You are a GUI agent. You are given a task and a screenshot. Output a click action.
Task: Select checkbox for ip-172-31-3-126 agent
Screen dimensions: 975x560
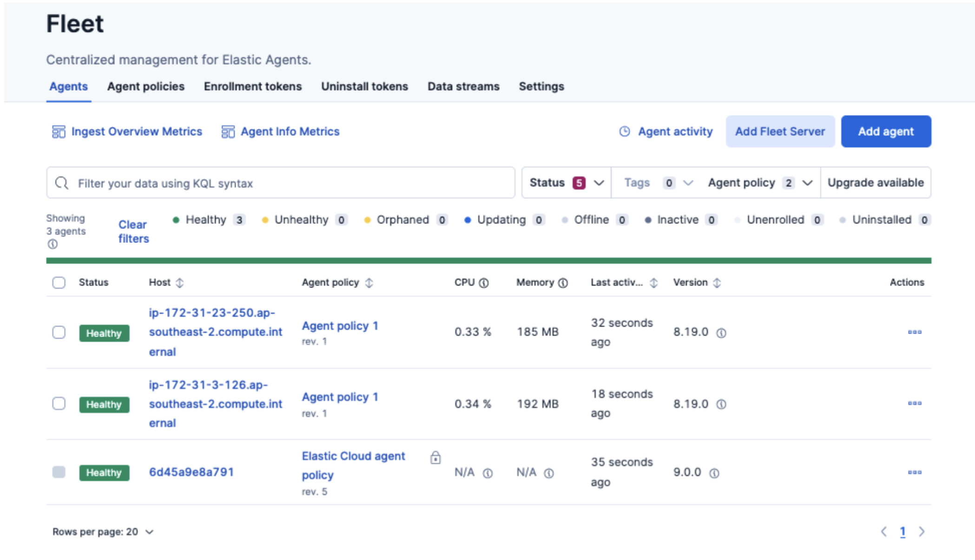(x=59, y=404)
